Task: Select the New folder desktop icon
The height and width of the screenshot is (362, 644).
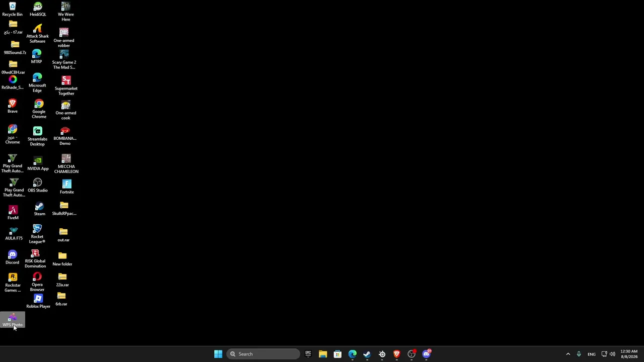Action: click(x=62, y=259)
